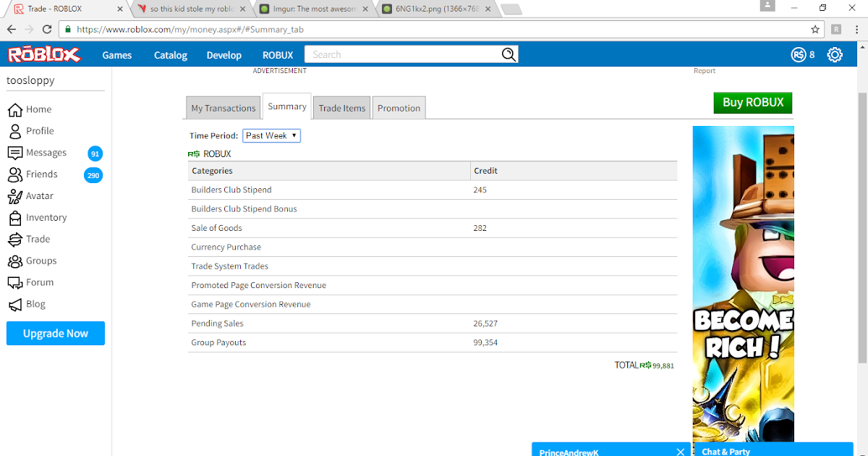The height and width of the screenshot is (456, 868).
Task: Open the Chat & Party panel
Action: 774,449
